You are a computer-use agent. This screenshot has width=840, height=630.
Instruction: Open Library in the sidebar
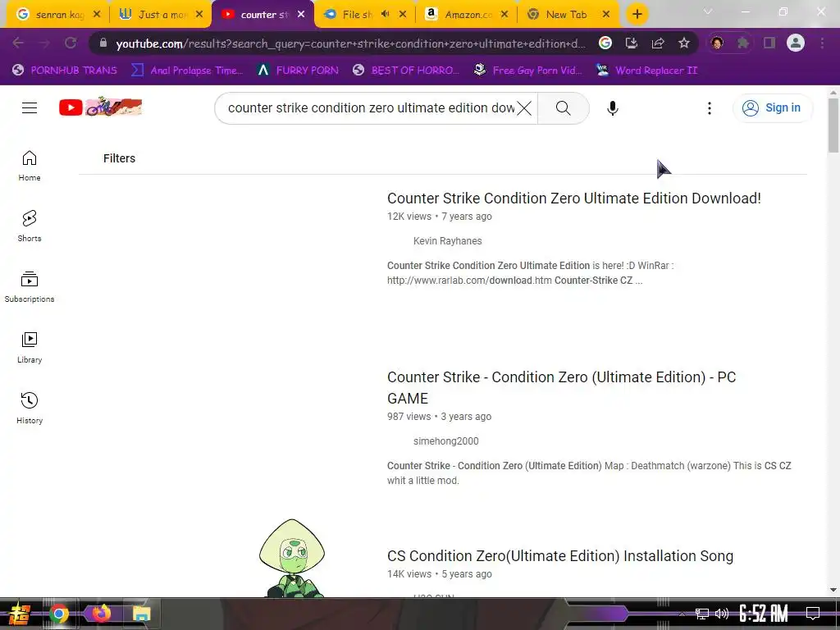point(30,348)
